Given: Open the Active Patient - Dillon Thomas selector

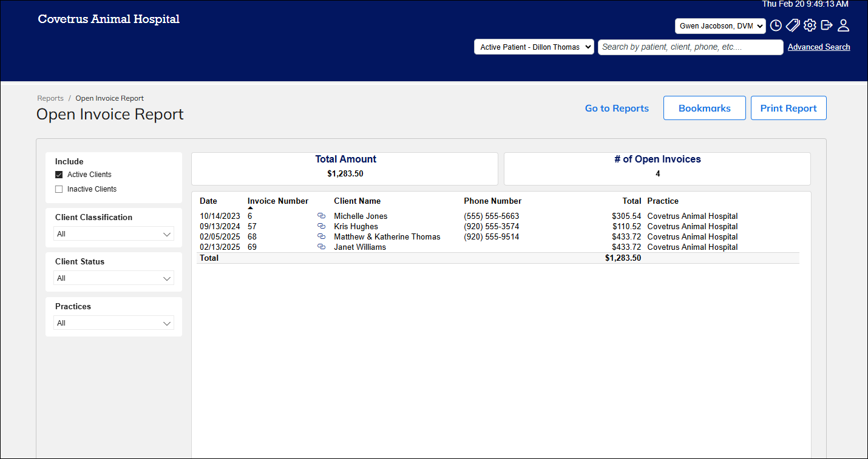Looking at the screenshot, I should (x=534, y=46).
